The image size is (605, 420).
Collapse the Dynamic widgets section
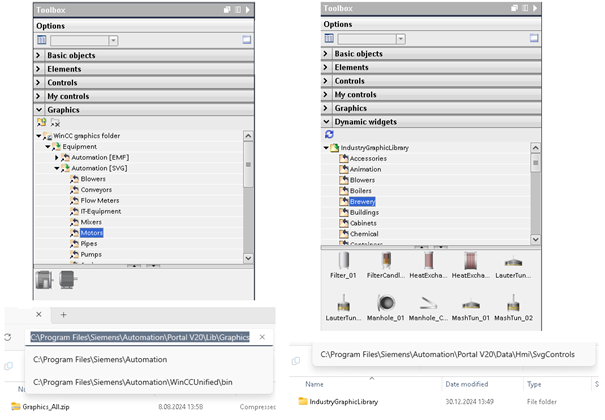(x=327, y=121)
